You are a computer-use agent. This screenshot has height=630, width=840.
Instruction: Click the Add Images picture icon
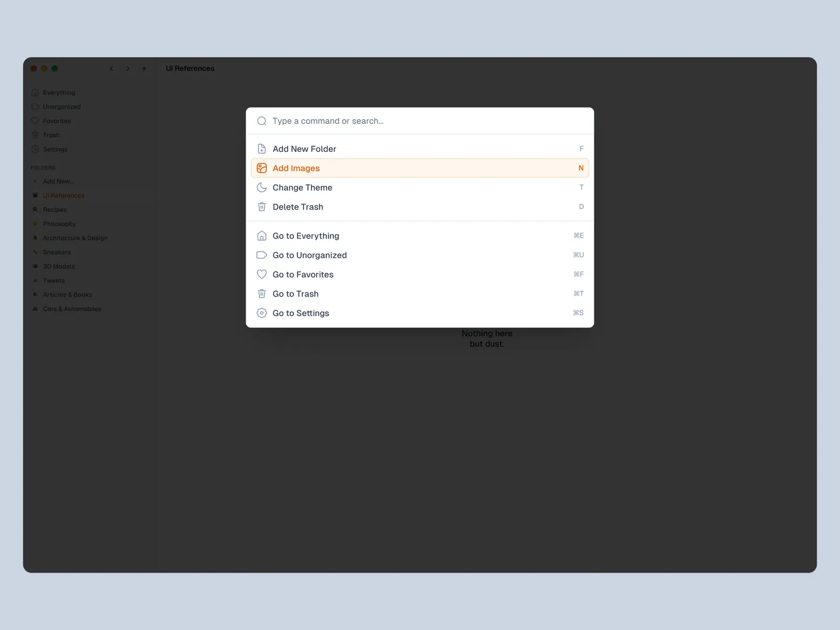[x=261, y=169]
